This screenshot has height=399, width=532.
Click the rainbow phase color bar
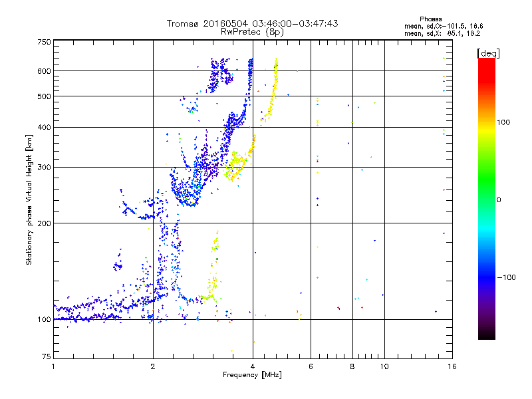[x=487, y=198]
